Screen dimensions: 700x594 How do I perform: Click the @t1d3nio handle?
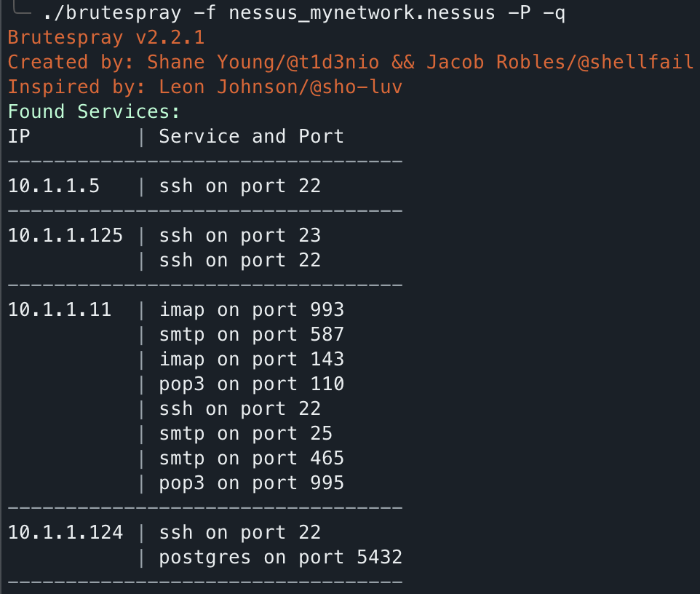[x=327, y=62]
